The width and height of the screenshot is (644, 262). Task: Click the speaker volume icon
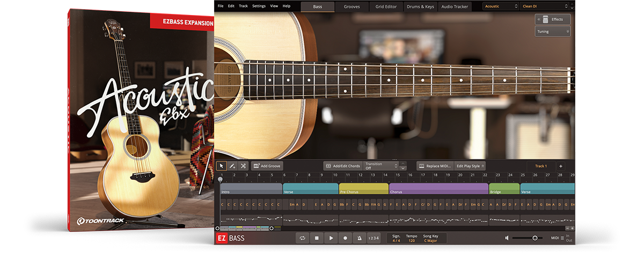coord(507,238)
